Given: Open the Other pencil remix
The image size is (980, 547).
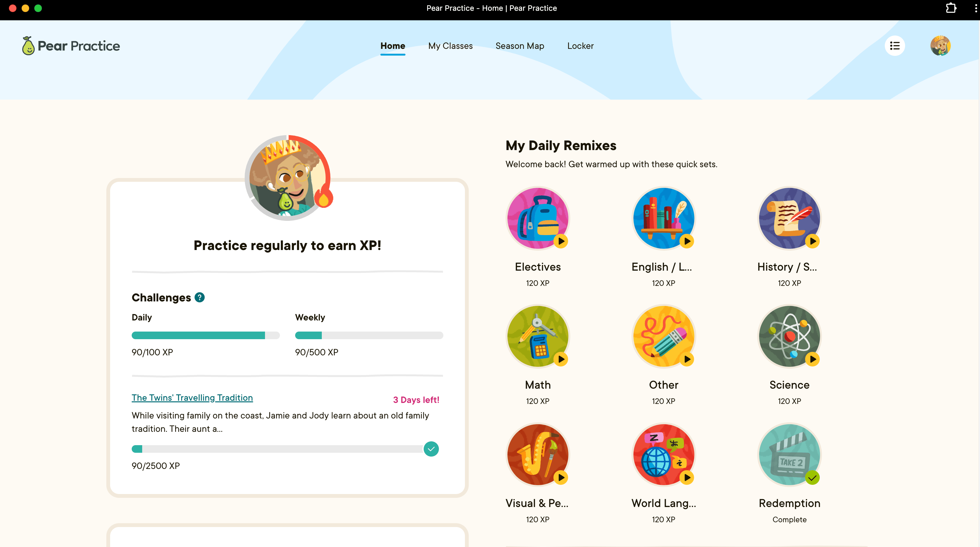Looking at the screenshot, I should click(664, 336).
